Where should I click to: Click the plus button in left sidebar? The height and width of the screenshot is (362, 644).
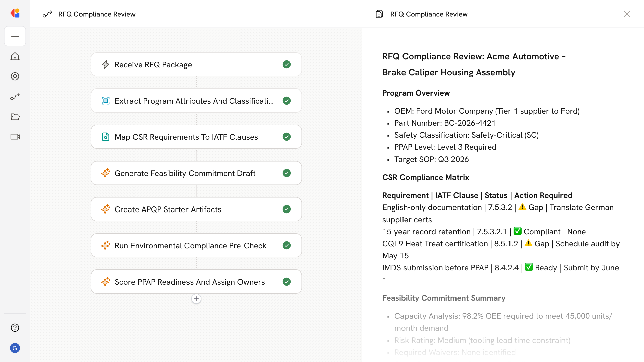pos(15,36)
